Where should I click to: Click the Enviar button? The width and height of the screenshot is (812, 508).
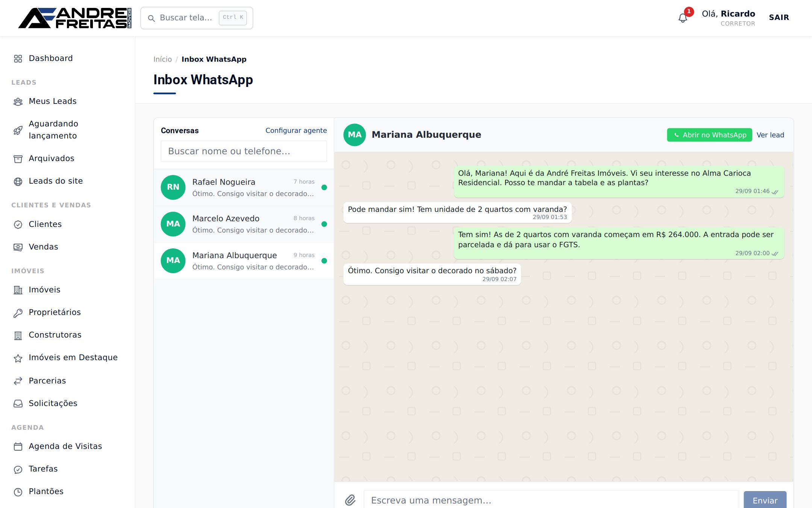pyautogui.click(x=765, y=500)
